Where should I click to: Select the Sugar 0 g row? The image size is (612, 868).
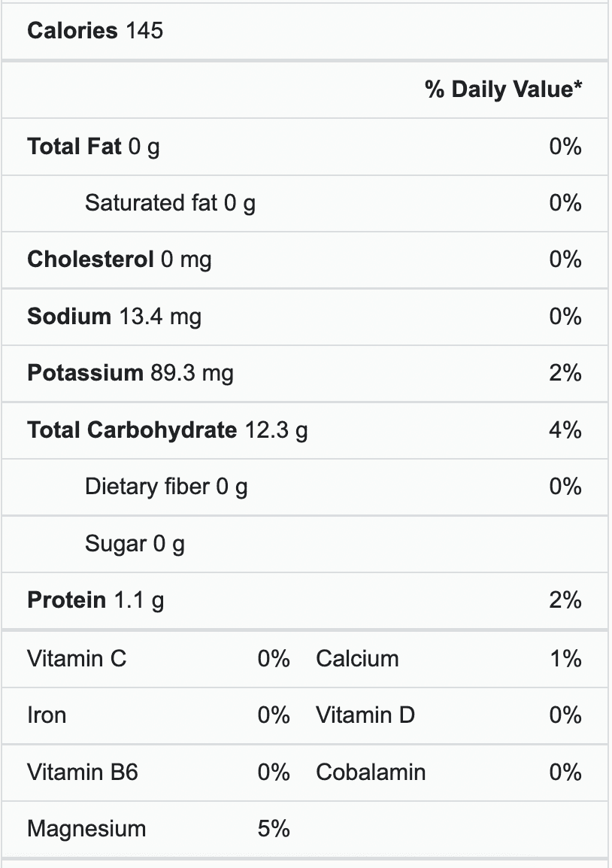[x=135, y=543]
